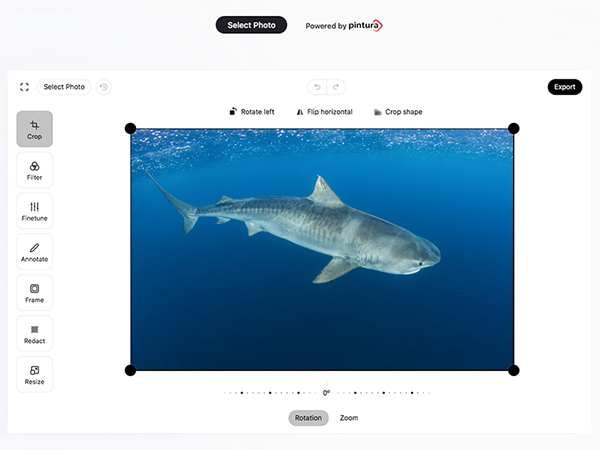Click the dark Select Photo button at top
This screenshot has height=450, width=600.
[x=251, y=25]
